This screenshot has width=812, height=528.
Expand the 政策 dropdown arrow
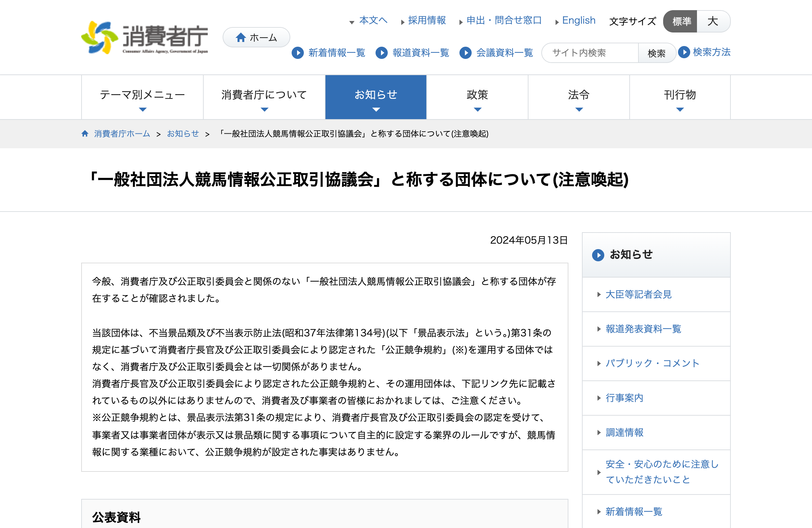(x=478, y=110)
